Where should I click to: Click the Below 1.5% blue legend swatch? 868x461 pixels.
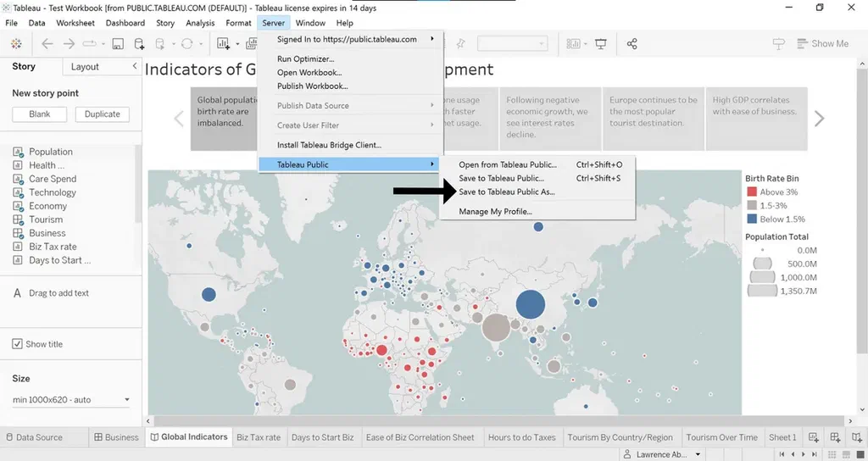tap(752, 219)
